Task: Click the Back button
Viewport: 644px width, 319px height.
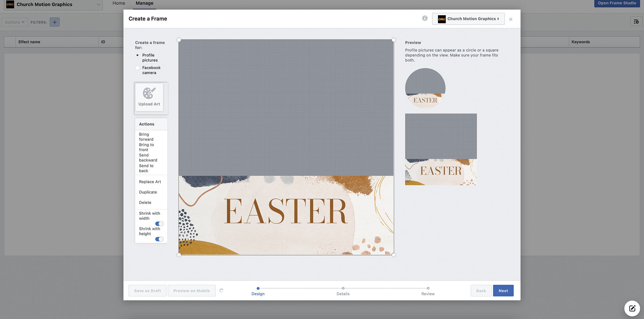Action: (x=481, y=291)
